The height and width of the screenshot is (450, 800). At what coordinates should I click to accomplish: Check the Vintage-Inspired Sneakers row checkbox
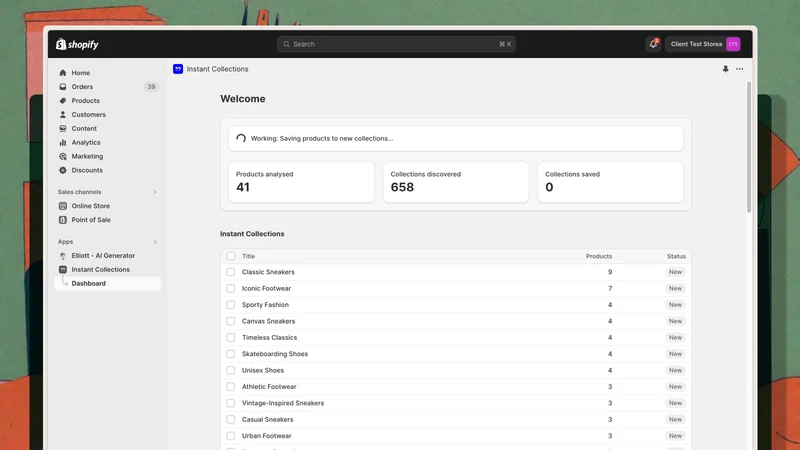pyautogui.click(x=231, y=403)
